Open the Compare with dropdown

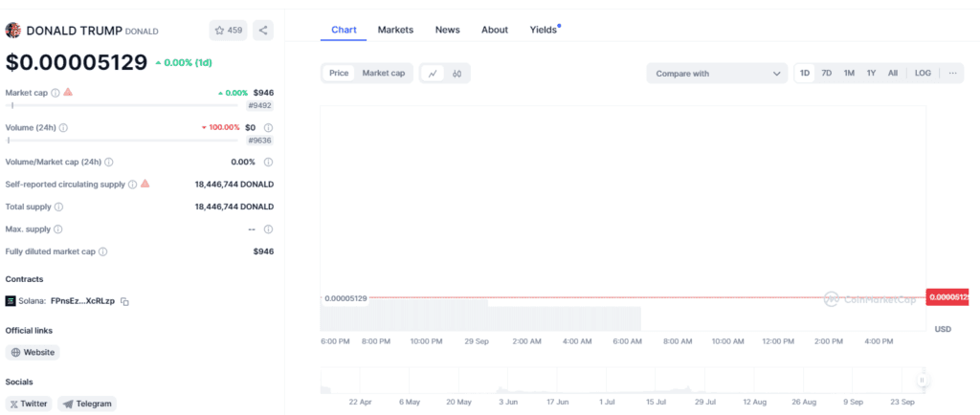pos(718,74)
